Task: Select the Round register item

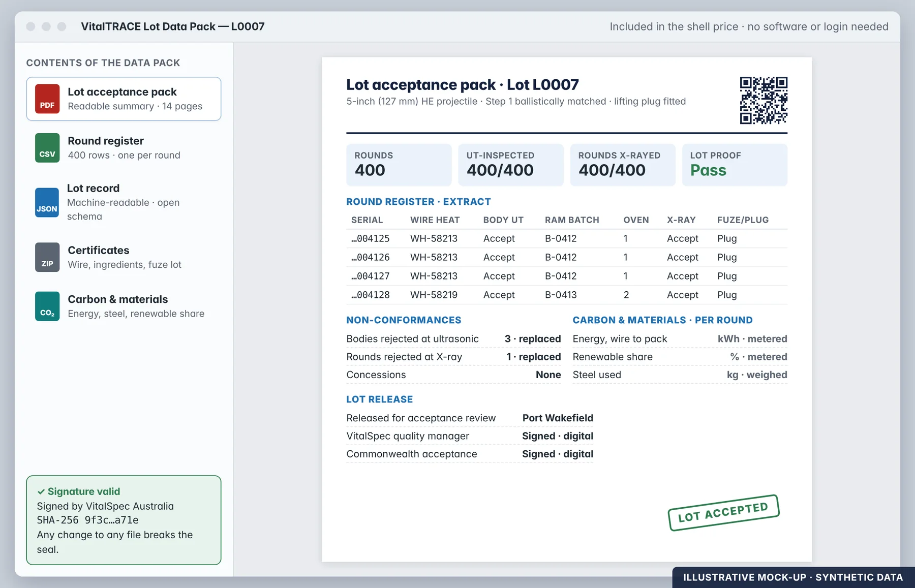Action: (124, 148)
